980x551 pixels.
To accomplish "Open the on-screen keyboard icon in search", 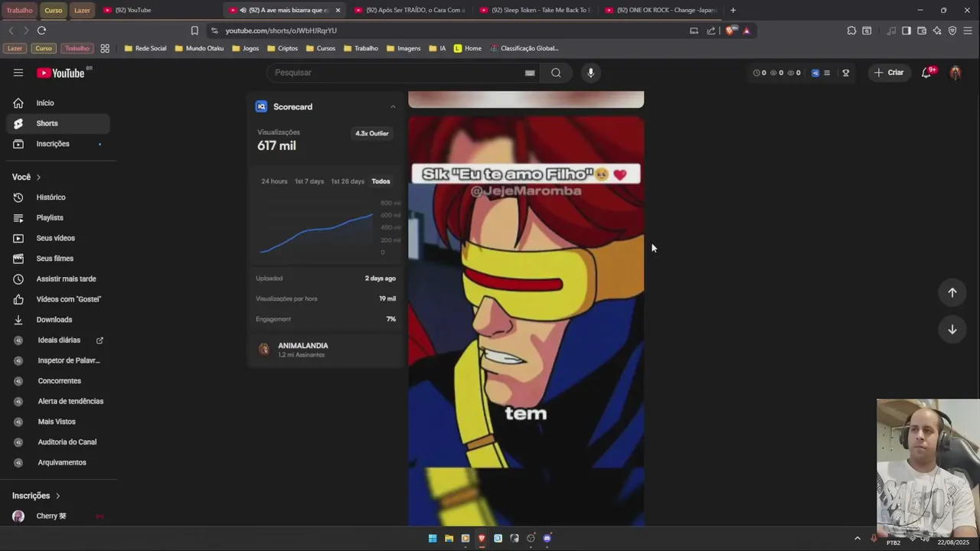I will click(530, 73).
